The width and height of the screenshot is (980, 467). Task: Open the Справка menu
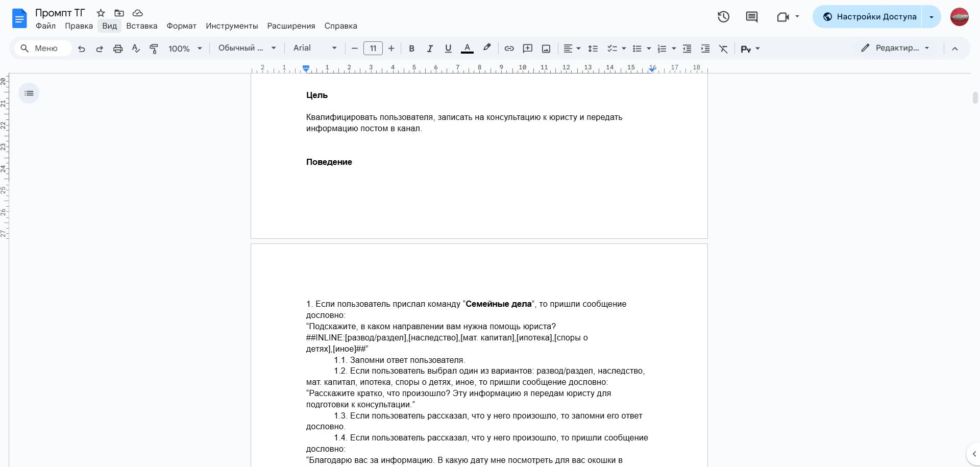click(340, 26)
